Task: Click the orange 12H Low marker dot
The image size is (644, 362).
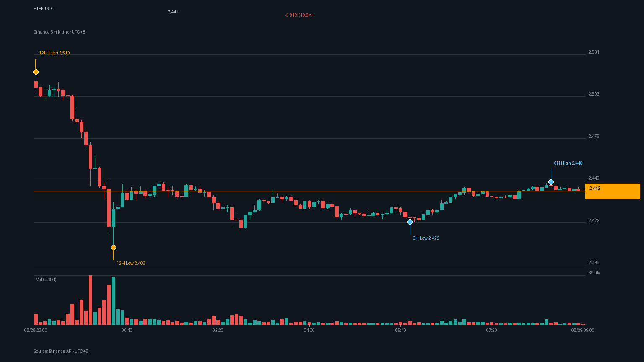Action: pyautogui.click(x=113, y=247)
